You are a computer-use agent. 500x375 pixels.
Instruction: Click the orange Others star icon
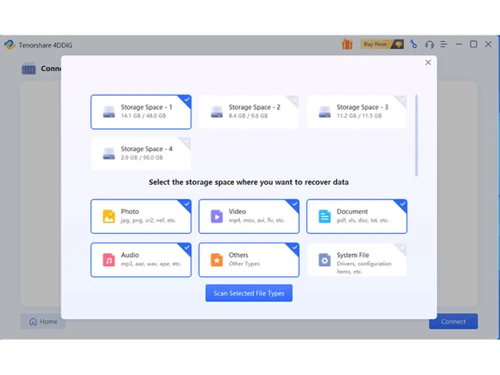[217, 260]
